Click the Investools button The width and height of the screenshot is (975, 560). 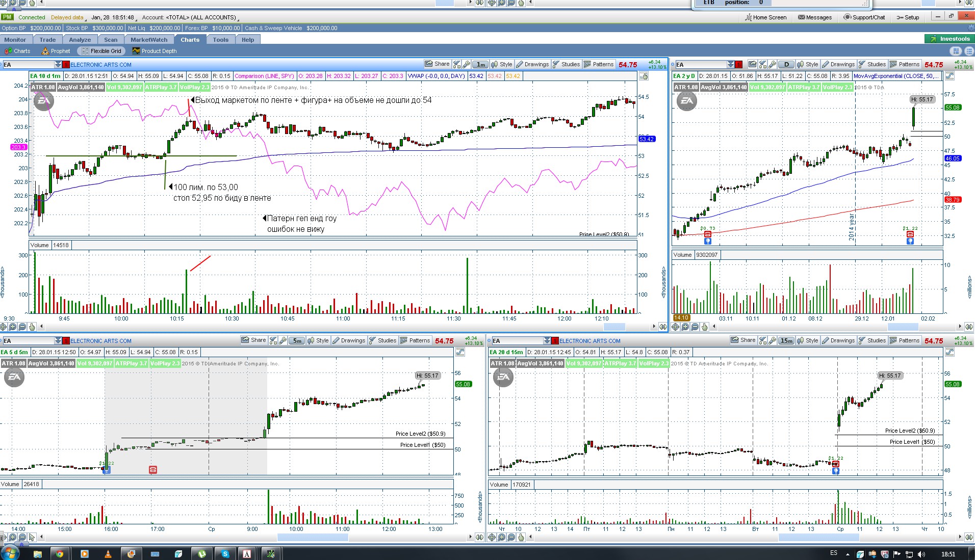948,39
